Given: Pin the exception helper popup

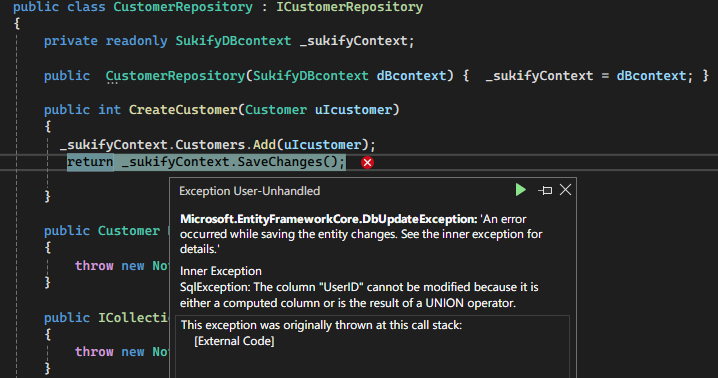Looking at the screenshot, I should 545,190.
